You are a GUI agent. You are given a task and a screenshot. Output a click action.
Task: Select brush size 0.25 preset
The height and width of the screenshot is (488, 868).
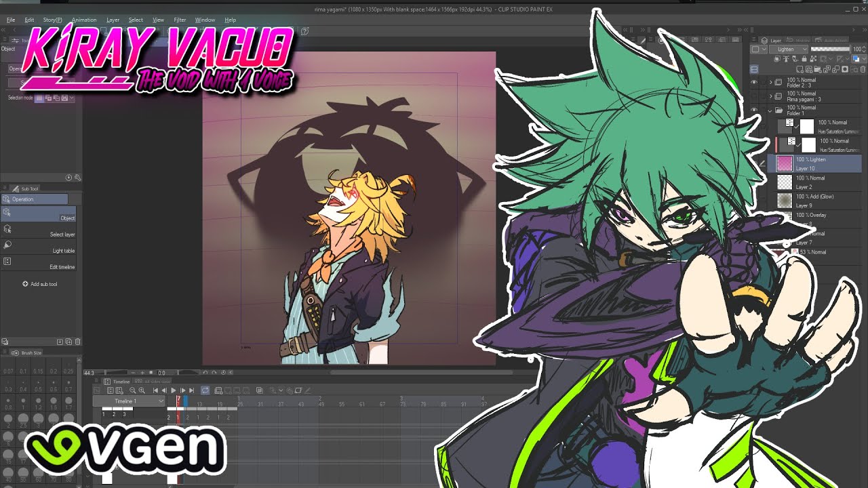pos(68,366)
